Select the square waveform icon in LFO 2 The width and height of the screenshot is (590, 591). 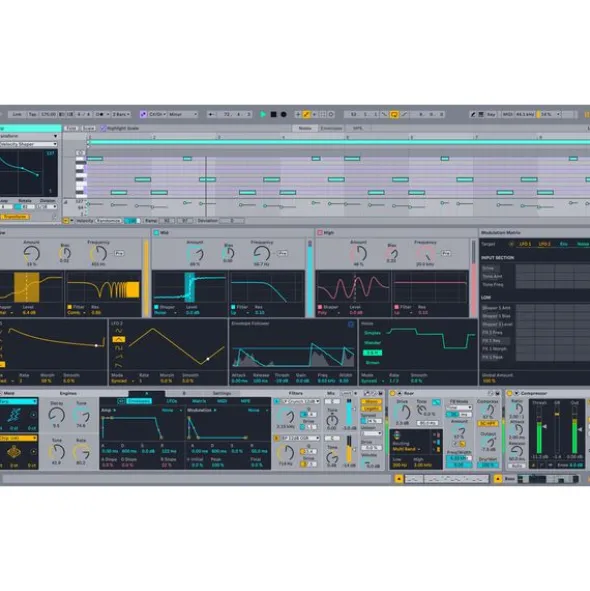tap(119, 348)
